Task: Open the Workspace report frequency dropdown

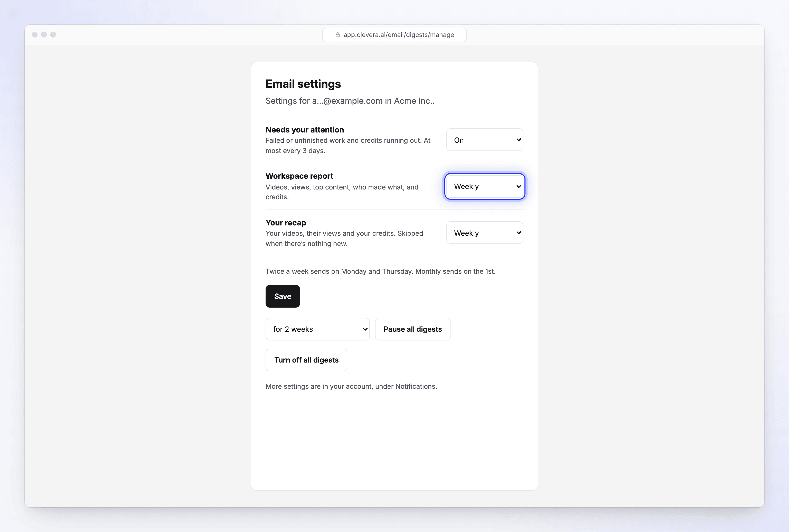Action: (x=485, y=186)
